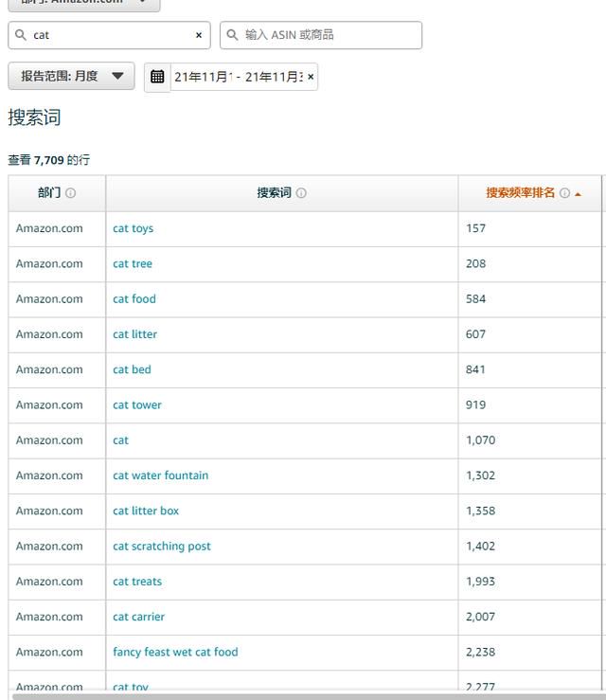Show info tooltip for the 搜索频率排名 column

564,193
